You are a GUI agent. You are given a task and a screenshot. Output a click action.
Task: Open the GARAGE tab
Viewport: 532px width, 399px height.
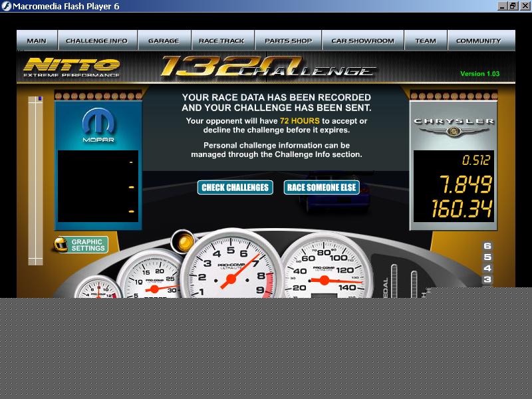coord(164,41)
